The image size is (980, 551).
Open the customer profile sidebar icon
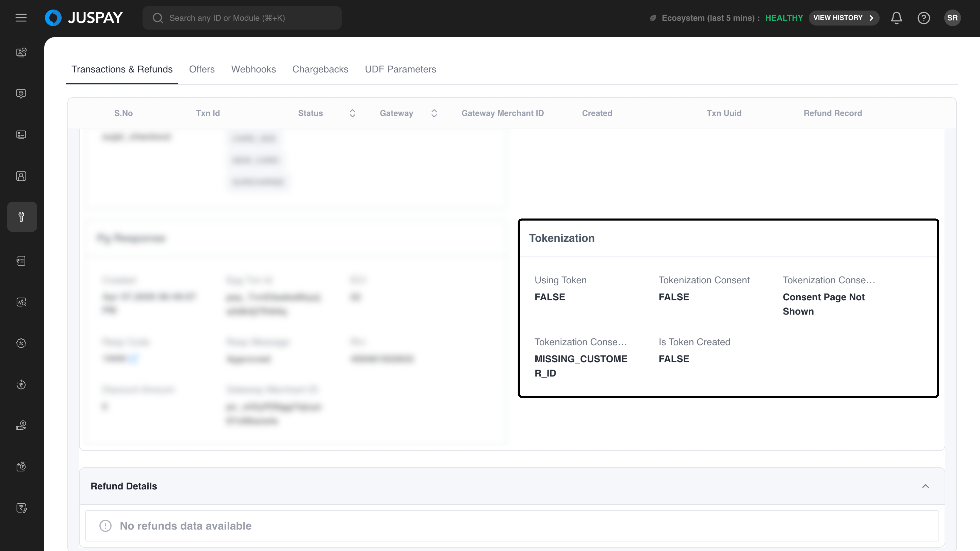[x=21, y=176]
